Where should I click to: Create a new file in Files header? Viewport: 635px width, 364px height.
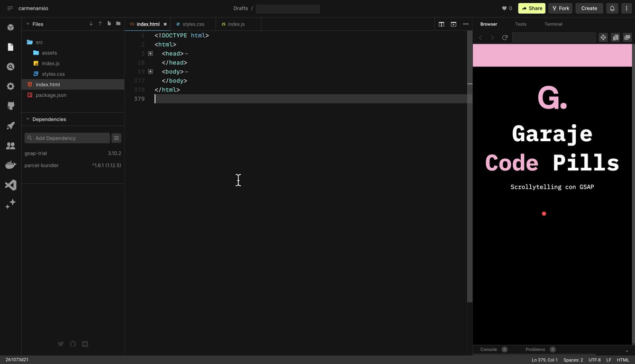[x=109, y=24]
